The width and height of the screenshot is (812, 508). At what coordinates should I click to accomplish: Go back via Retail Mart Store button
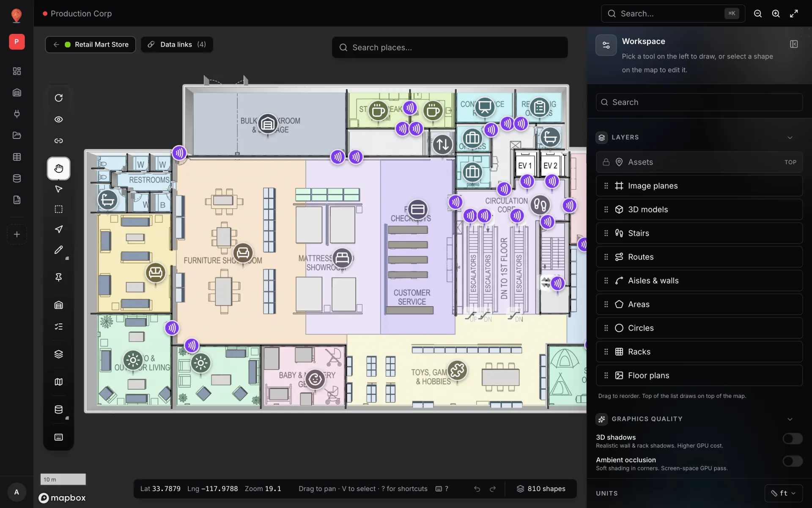91,44
